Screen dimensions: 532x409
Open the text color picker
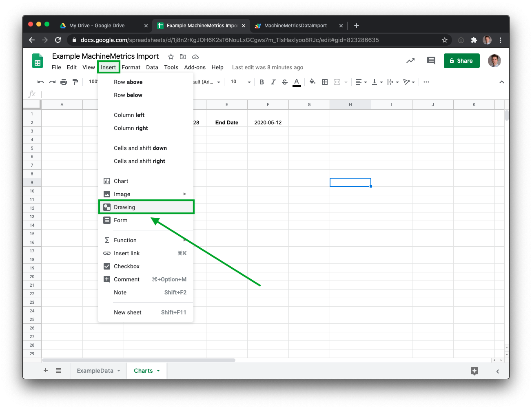coord(297,82)
